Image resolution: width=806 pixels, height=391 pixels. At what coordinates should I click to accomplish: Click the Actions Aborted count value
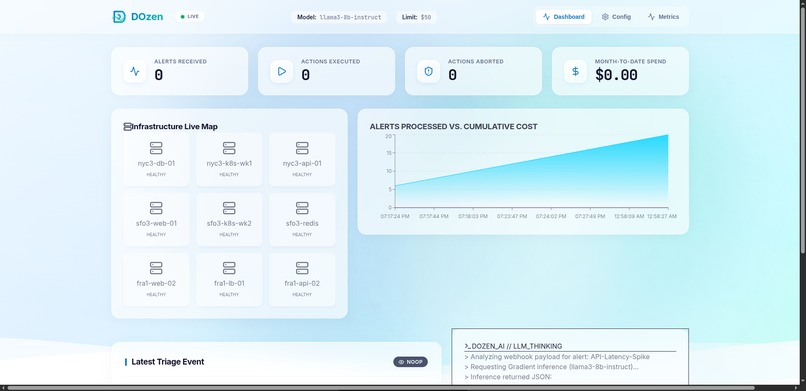pyautogui.click(x=452, y=75)
